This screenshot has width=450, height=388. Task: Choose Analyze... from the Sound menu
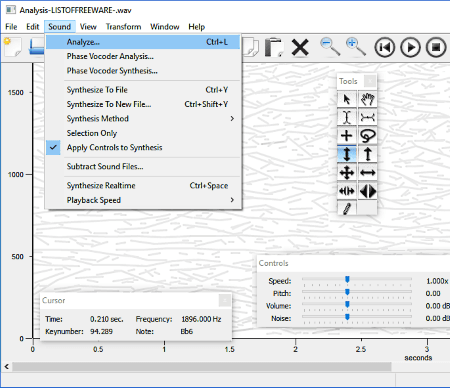click(x=143, y=42)
